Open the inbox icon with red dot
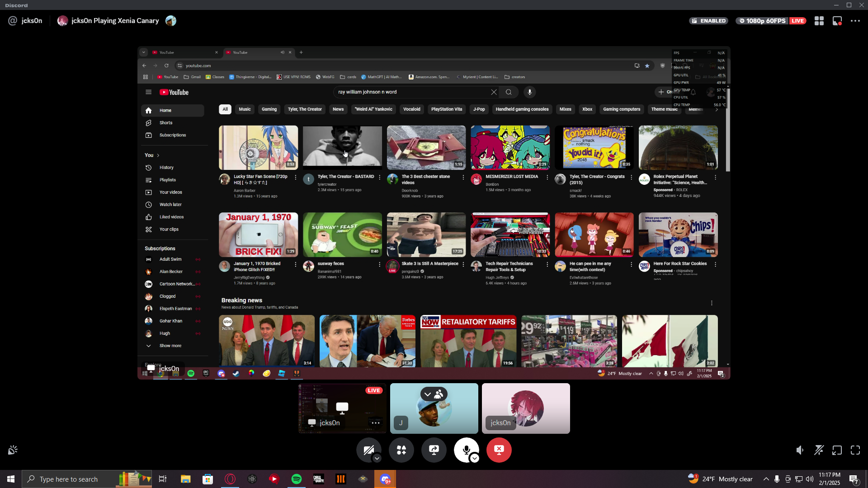Image resolution: width=868 pixels, height=488 pixels. click(837, 21)
